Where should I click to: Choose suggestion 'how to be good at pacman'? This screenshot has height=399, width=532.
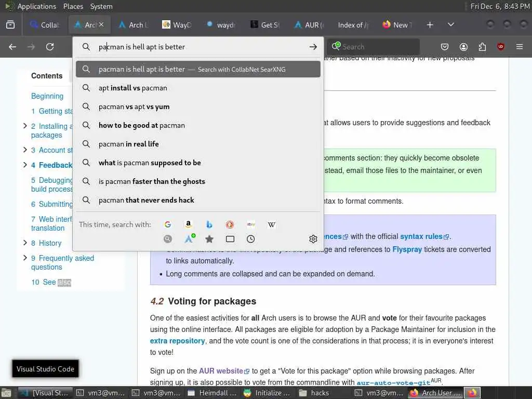pyautogui.click(x=198, y=125)
